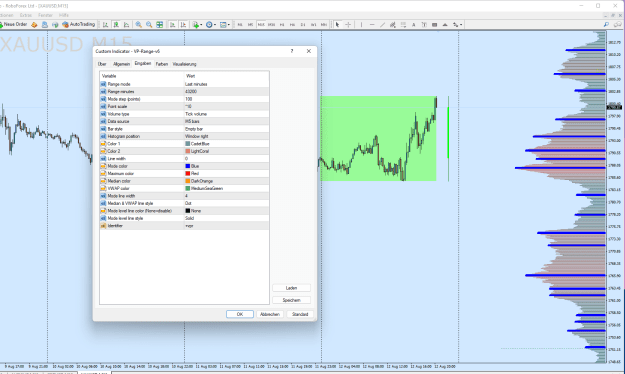The image size is (625, 374).
Task: Select the horizontal line drawing tool
Action: coord(372,25)
